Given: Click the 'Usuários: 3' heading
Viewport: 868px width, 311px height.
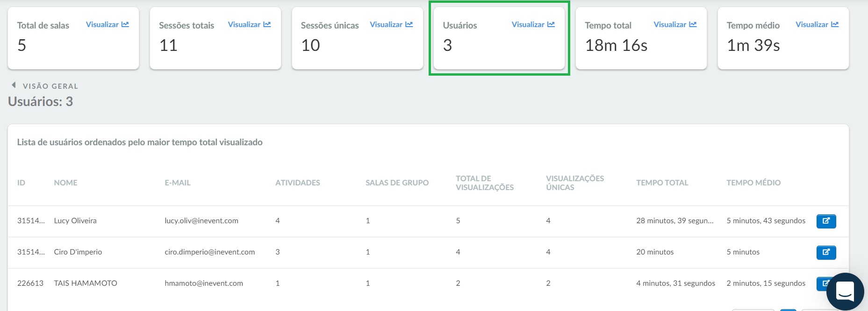Looking at the screenshot, I should (x=41, y=101).
